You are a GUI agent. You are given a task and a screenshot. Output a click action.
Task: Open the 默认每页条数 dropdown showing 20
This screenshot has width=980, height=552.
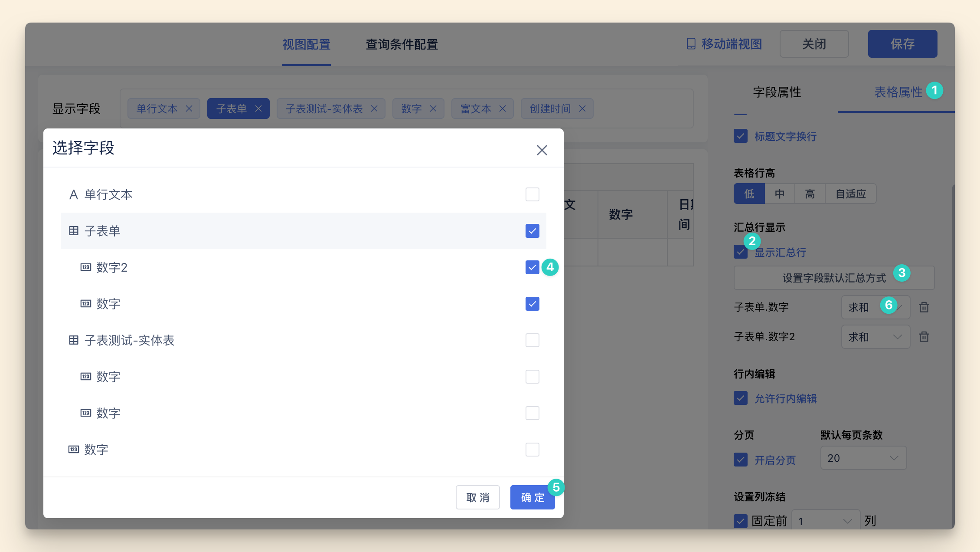pos(863,458)
